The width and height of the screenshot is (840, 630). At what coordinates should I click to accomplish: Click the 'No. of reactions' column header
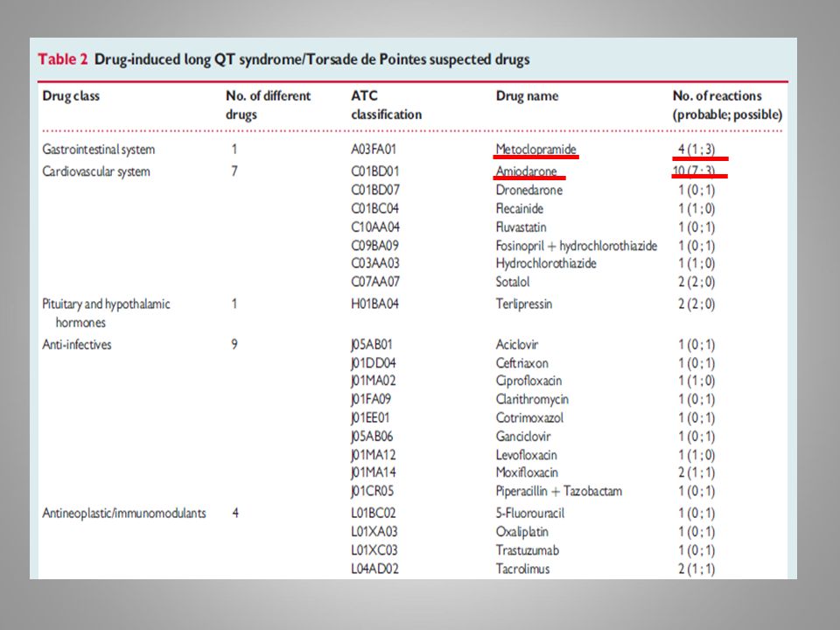(x=717, y=96)
